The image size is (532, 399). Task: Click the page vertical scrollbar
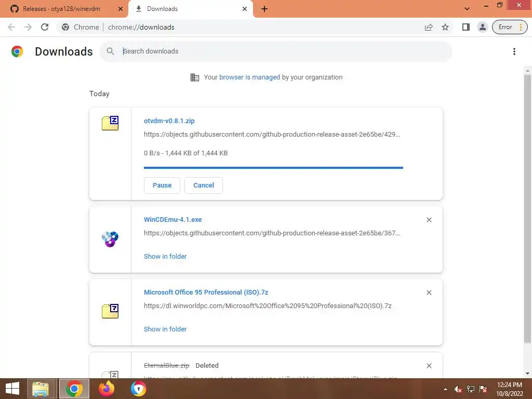click(x=527, y=209)
